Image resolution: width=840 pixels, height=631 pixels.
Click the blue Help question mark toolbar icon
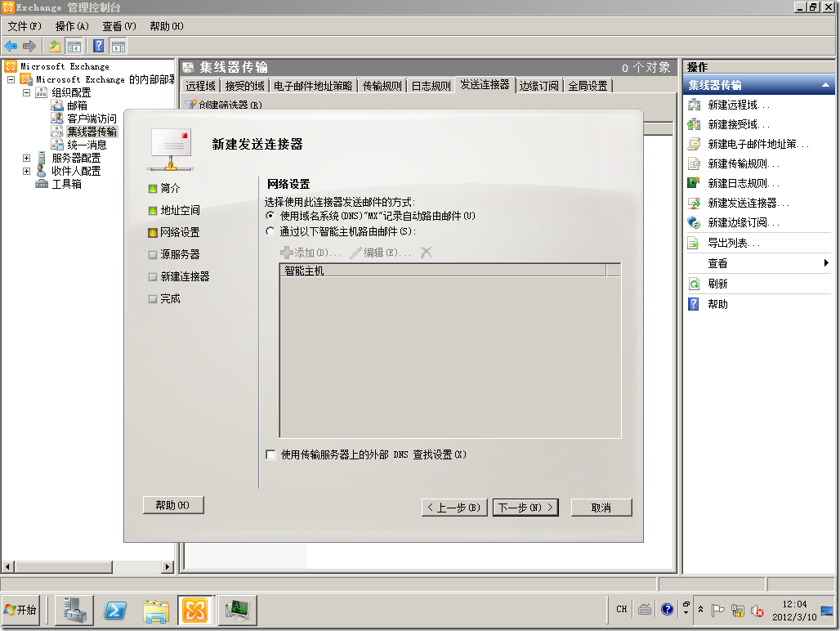[98, 46]
